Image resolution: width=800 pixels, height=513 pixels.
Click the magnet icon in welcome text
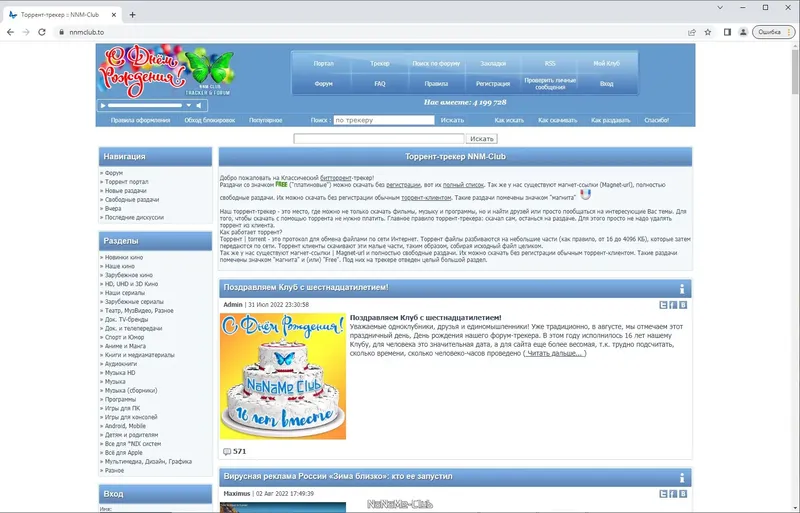click(586, 194)
